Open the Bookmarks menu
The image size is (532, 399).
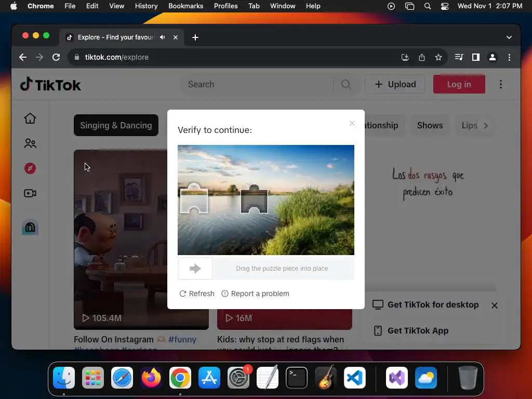click(x=185, y=6)
